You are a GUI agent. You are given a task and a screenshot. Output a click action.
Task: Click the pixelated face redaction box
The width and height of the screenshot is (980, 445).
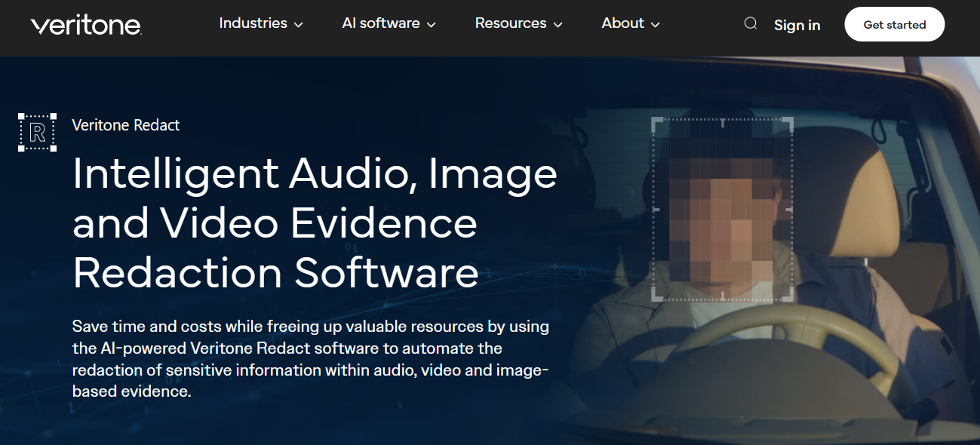[722, 209]
